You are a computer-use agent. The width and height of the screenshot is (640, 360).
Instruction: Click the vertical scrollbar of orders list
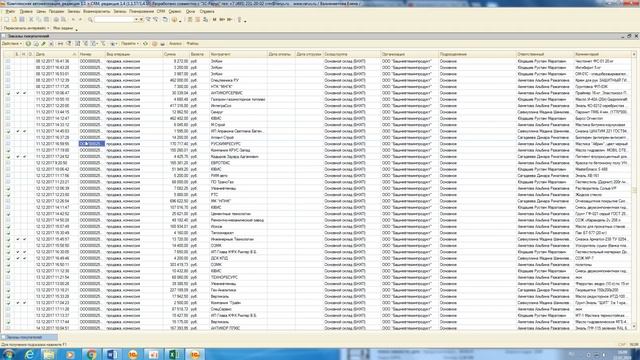[634, 190]
